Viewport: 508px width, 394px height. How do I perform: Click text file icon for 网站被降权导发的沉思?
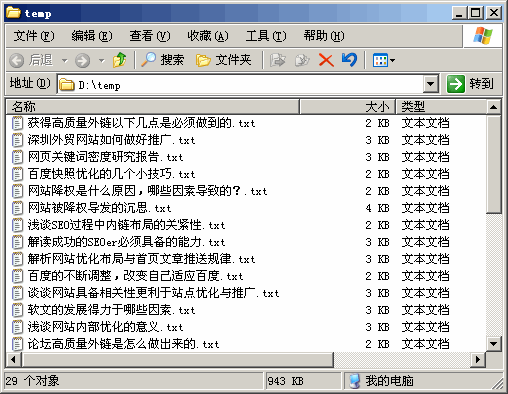17,208
